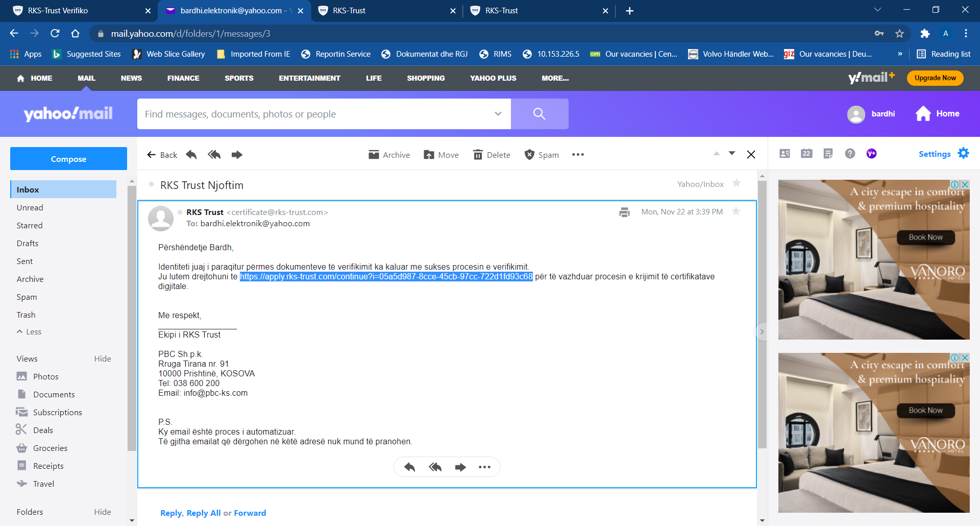Archive this message
Image resolution: width=980 pixels, height=526 pixels.
[x=389, y=155]
